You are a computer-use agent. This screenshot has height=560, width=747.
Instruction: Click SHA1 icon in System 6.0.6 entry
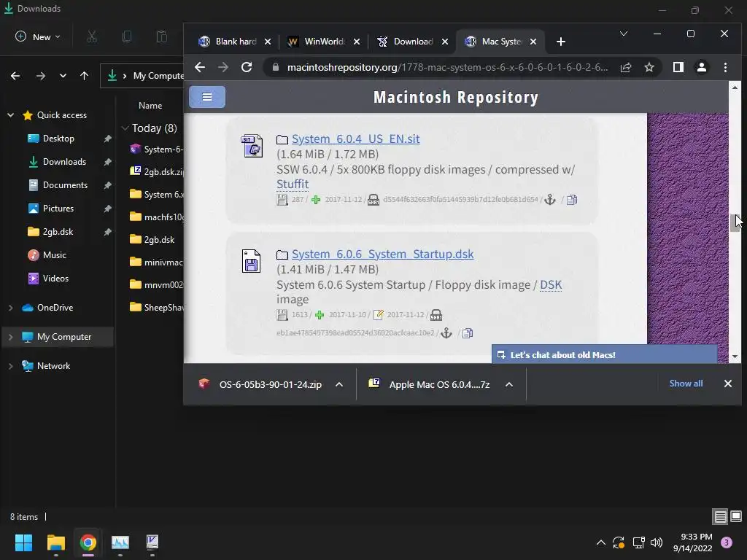pos(436,315)
